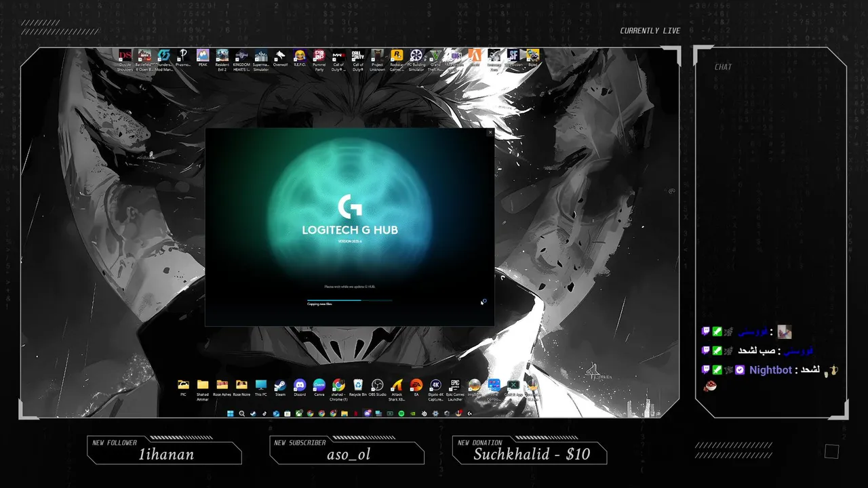Open the Elgato 4K Capture shortcut
The height and width of the screenshot is (488, 868).
coord(436,389)
